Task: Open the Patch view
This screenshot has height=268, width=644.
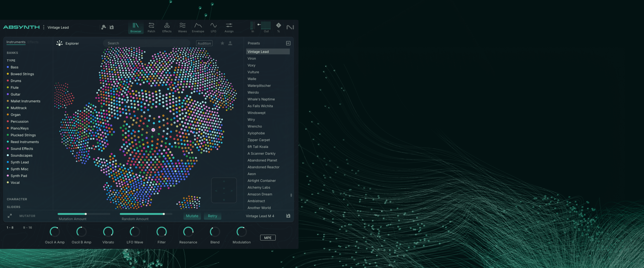Action: [151, 27]
